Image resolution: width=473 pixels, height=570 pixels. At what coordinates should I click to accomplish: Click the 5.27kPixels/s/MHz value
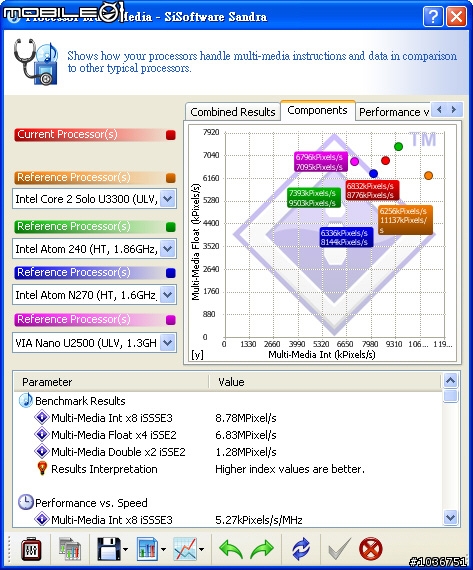pos(258,520)
